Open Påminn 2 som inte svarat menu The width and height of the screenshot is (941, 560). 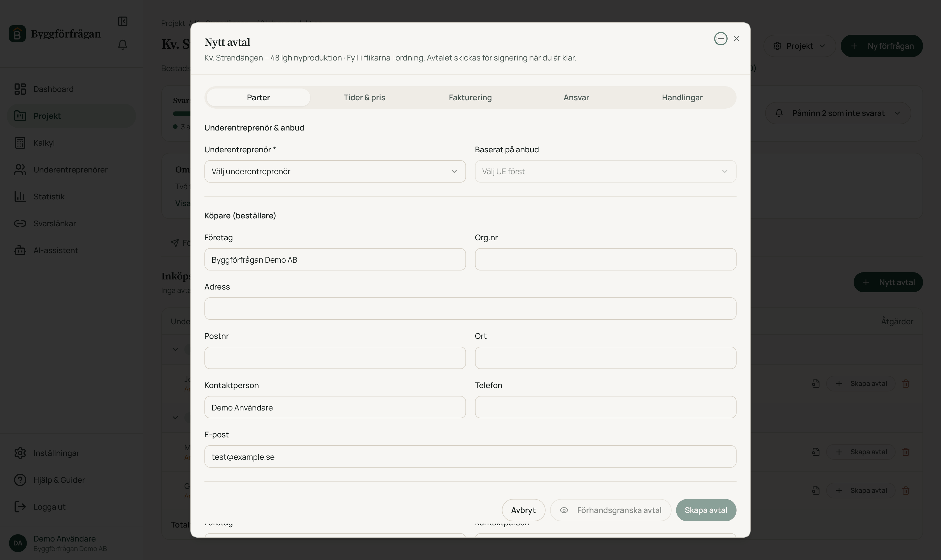coord(838,113)
